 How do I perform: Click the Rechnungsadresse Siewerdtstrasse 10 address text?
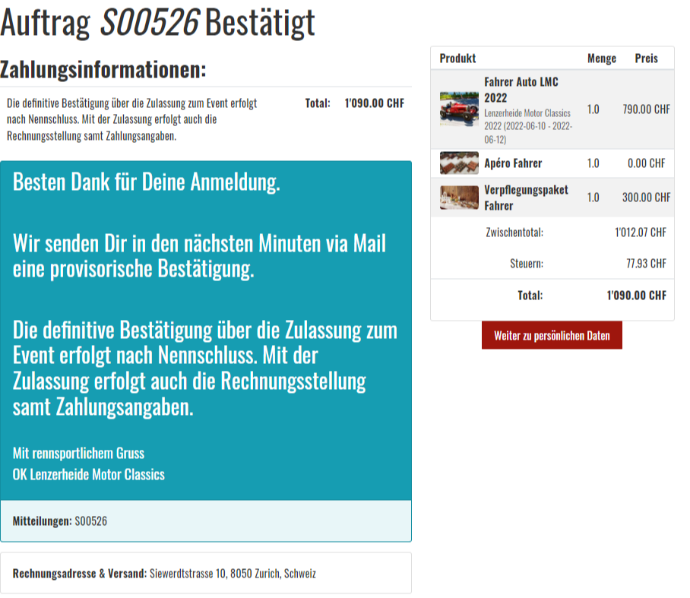coord(233,573)
